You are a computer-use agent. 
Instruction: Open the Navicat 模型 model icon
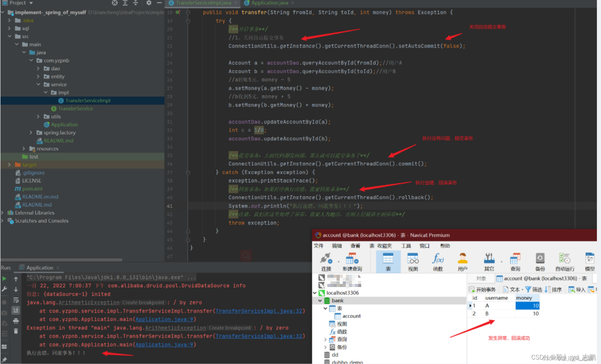click(590, 262)
